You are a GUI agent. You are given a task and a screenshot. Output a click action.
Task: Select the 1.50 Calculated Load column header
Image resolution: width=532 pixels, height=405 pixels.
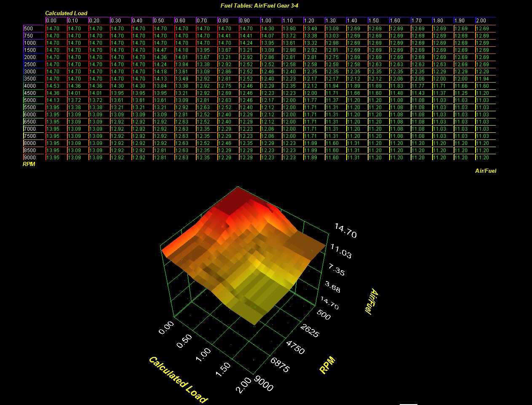tap(378, 20)
